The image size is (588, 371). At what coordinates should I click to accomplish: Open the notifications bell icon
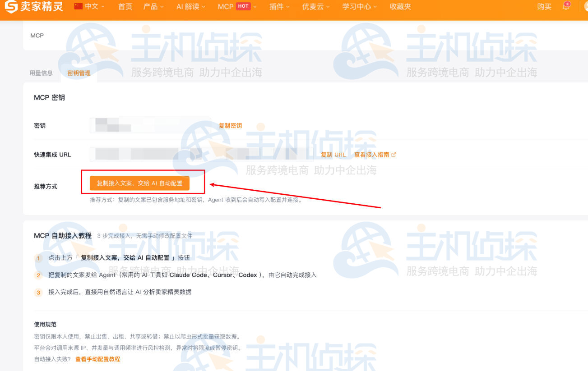566,7
